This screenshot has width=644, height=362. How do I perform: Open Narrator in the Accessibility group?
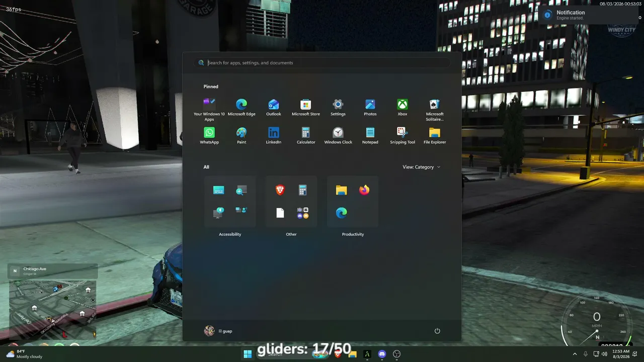click(218, 213)
